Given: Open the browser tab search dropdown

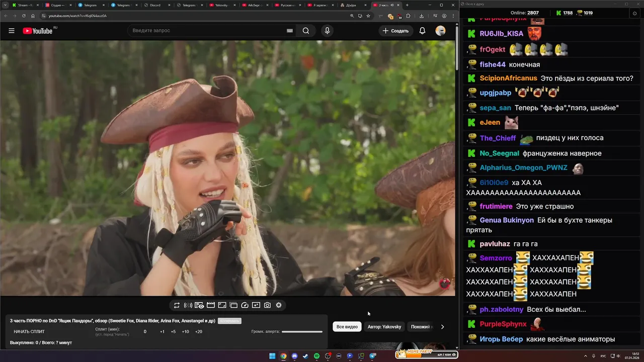Looking at the screenshot, I should [x=5, y=5].
